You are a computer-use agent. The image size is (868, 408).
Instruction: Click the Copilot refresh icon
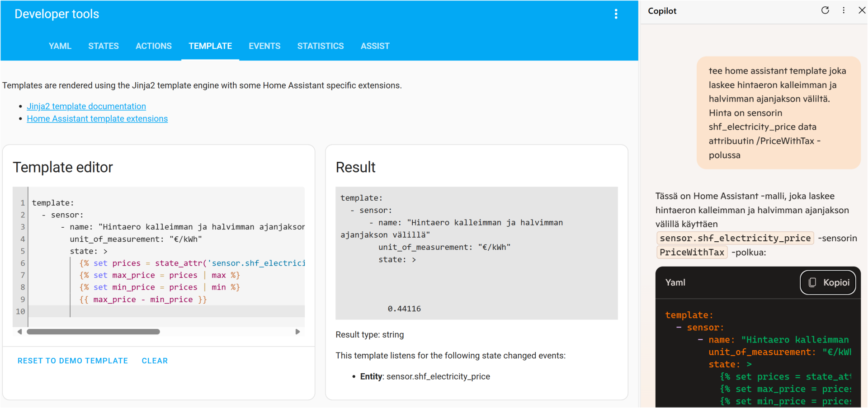[825, 10]
